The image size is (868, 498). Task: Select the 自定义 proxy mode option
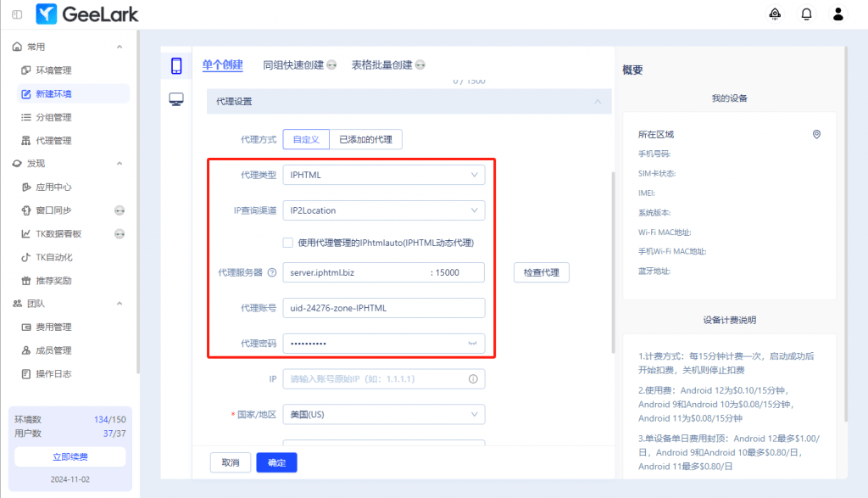coord(305,140)
